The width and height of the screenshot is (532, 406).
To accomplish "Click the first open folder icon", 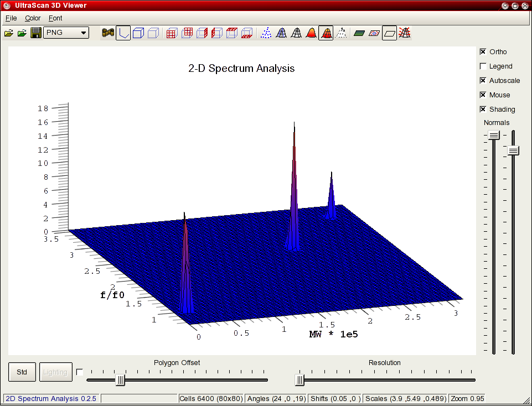I will coord(8,33).
